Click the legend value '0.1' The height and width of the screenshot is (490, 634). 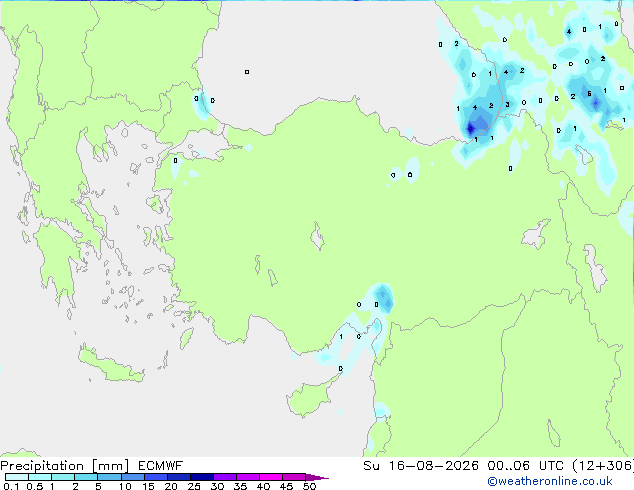pyautogui.click(x=11, y=486)
